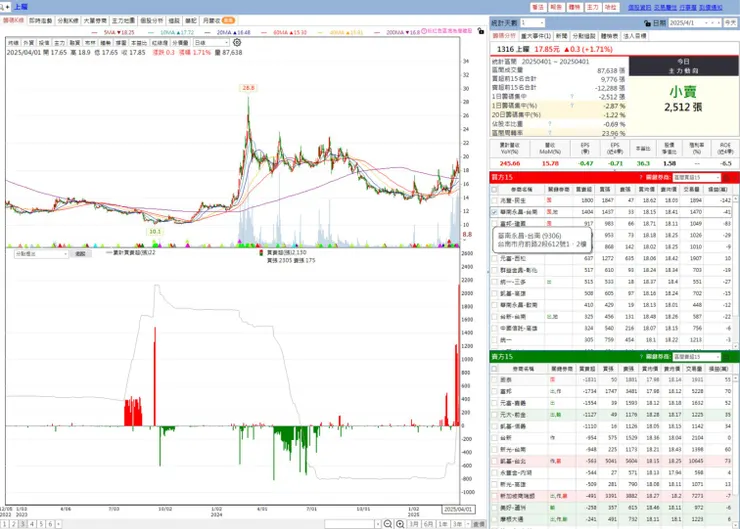Switch to the 重大事件(1) tab

536,36
